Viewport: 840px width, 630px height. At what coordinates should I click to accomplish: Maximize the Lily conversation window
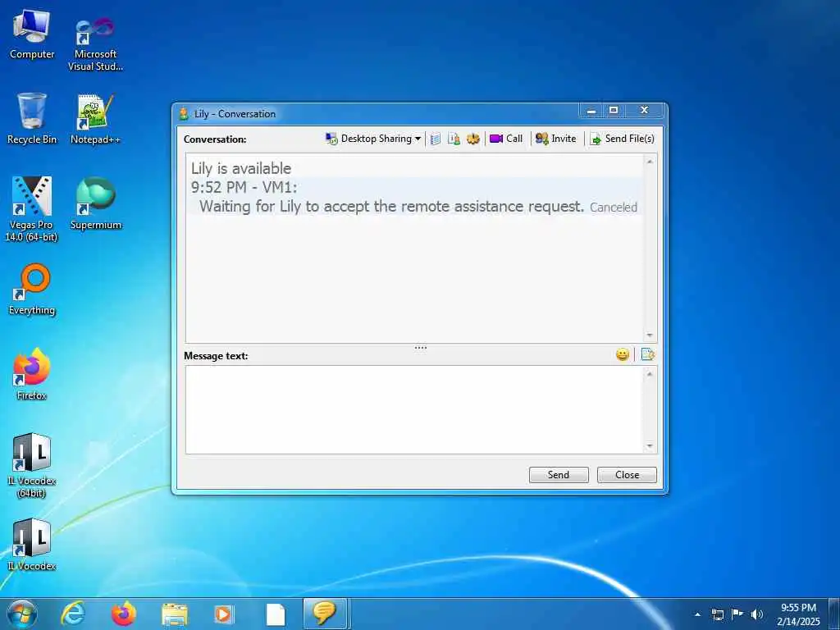click(614, 111)
